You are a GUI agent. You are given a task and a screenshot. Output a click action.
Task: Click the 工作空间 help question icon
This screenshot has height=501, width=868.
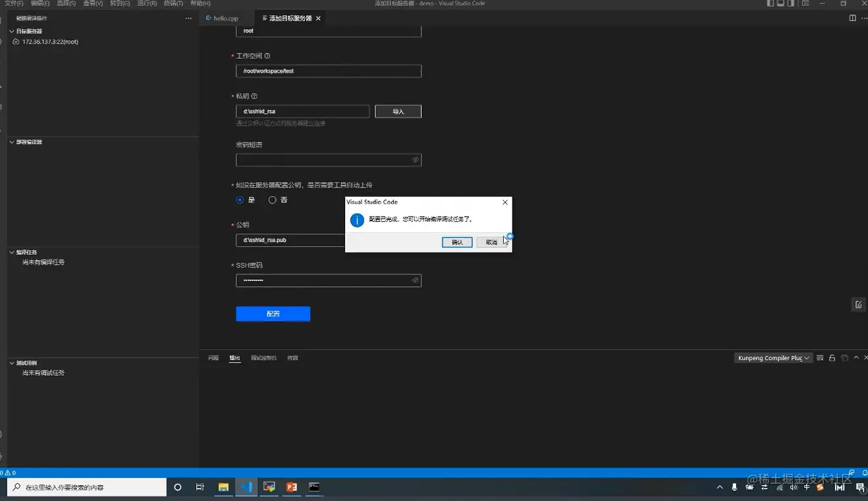tap(267, 56)
